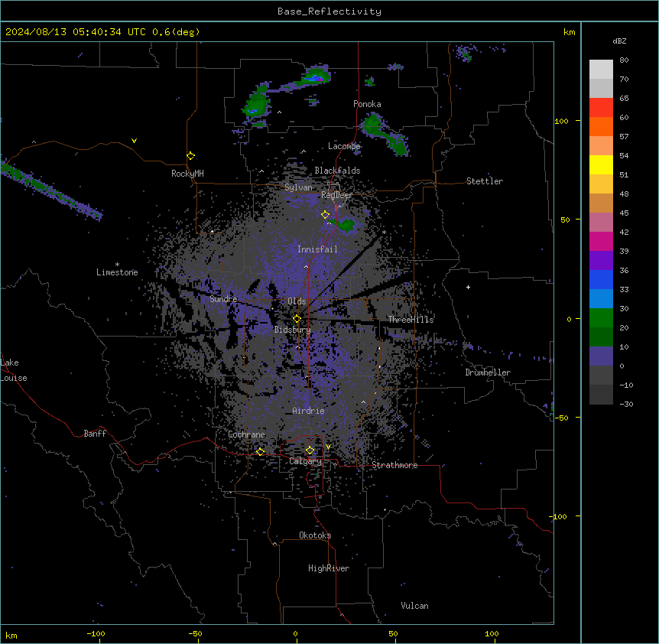Viewport: 659px width, 644px height.
Task: Click the Cochrane town label
Action: 246,434
